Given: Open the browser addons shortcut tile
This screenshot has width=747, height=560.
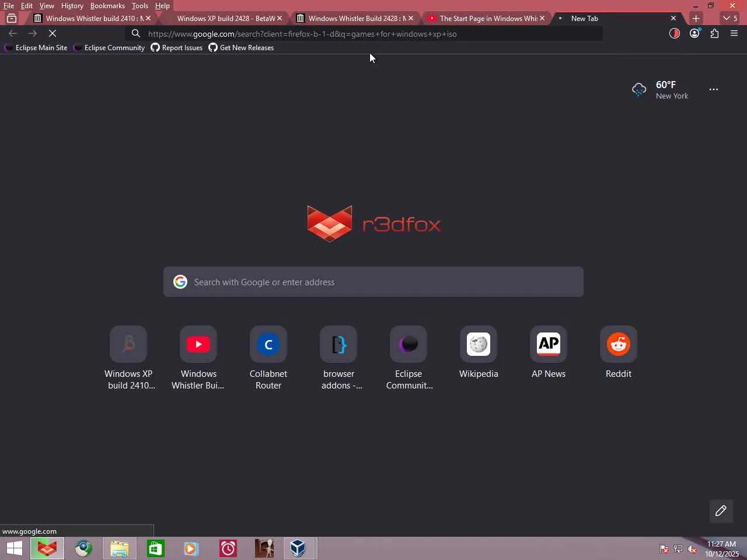Looking at the screenshot, I should tap(338, 358).
